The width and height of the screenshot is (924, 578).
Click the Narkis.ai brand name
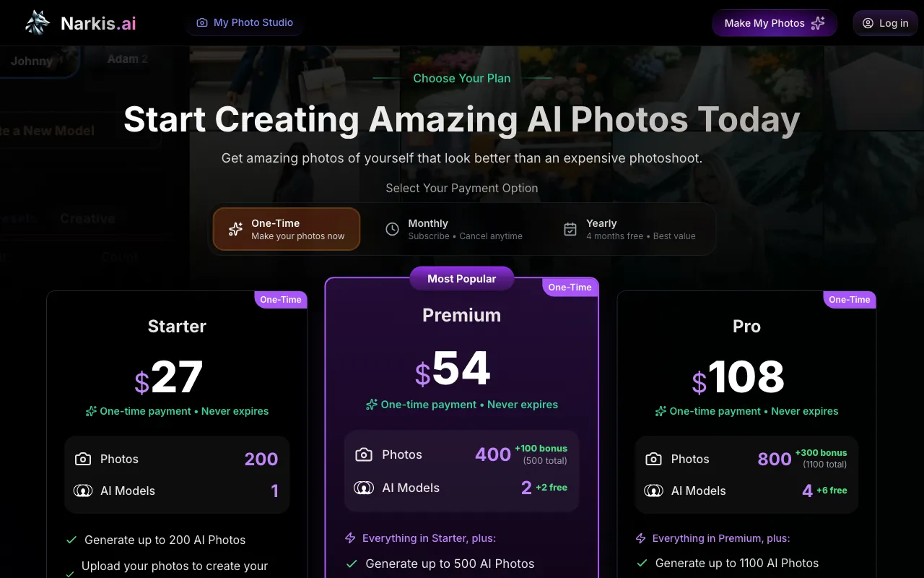(98, 23)
